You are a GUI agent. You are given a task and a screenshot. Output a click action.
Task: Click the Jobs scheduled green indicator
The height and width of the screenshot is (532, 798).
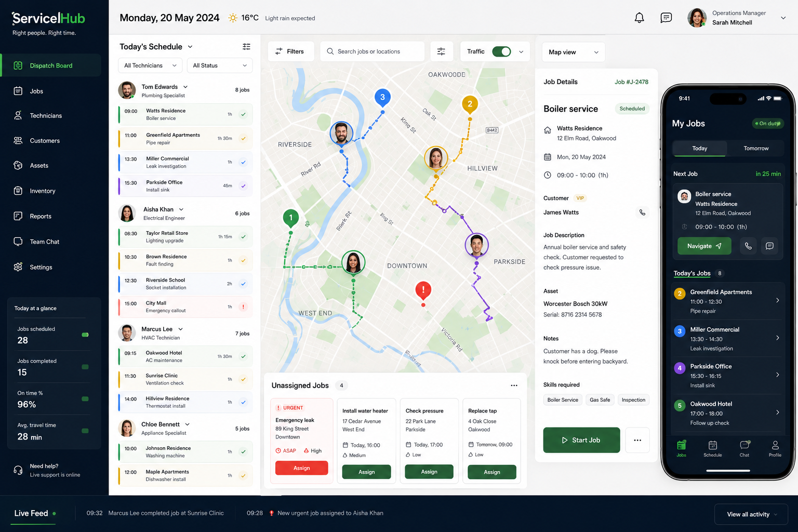[x=85, y=335]
